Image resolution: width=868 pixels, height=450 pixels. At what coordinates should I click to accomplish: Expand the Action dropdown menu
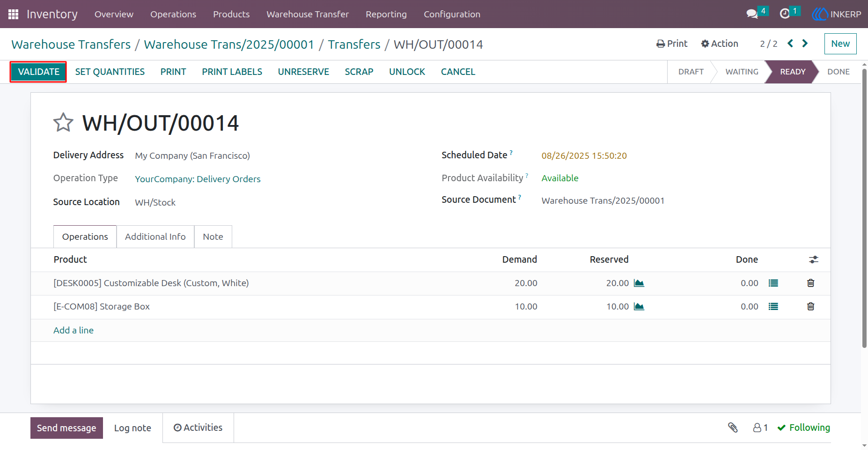click(x=720, y=44)
